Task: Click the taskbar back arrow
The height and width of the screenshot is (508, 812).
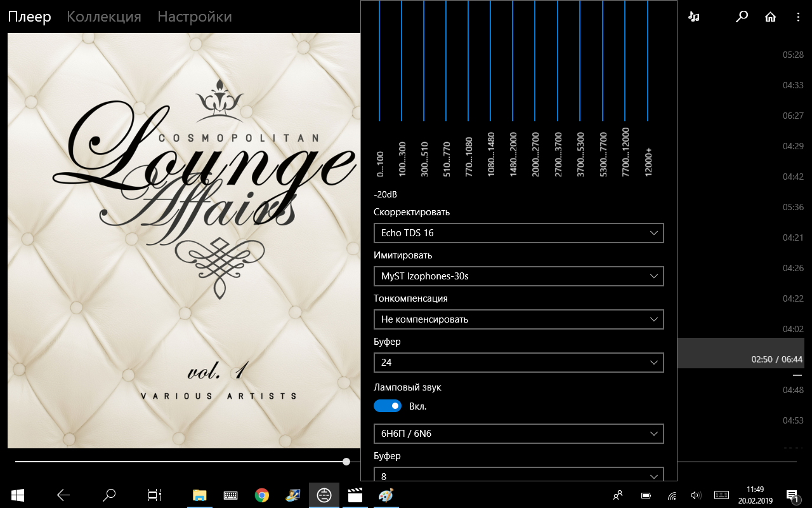Action: click(x=63, y=495)
